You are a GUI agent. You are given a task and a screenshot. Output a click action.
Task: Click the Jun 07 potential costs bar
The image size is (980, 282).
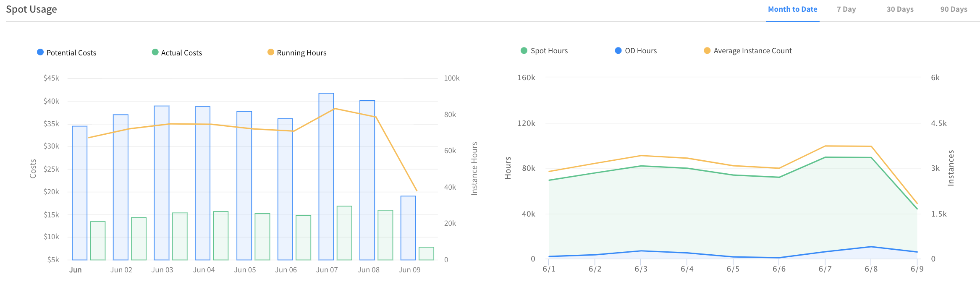click(x=326, y=176)
